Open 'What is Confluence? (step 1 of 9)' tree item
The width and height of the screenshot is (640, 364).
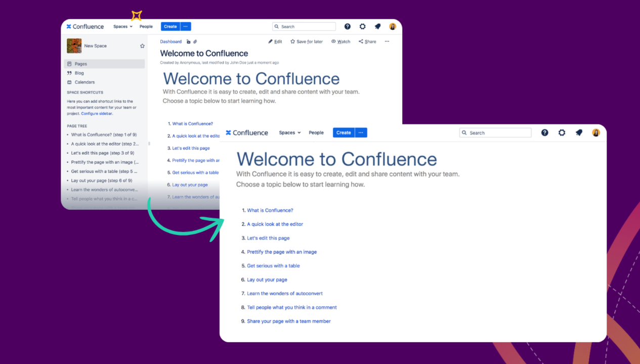(x=104, y=134)
